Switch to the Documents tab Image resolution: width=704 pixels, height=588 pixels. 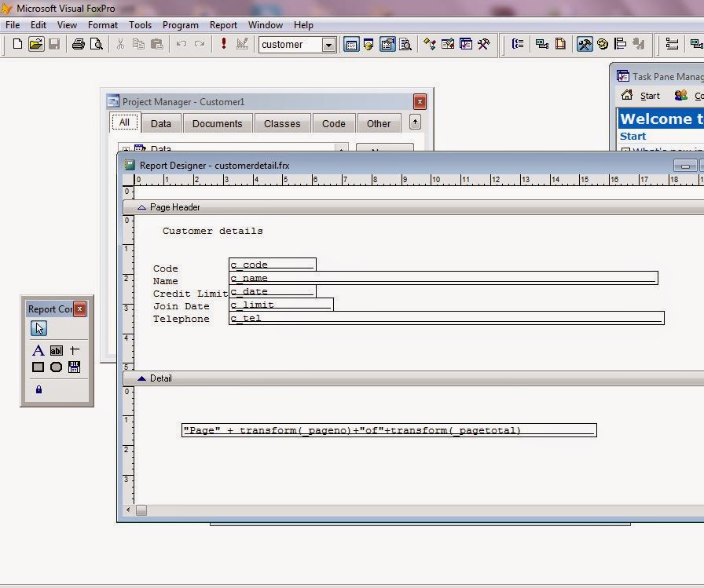(218, 124)
